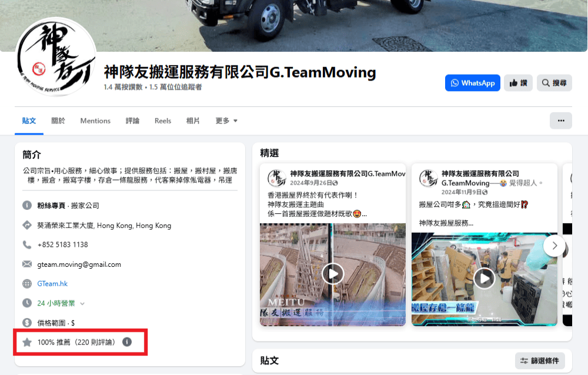Click the envelope icon beside the email
Image resolution: width=588 pixels, height=375 pixels.
[x=27, y=264]
